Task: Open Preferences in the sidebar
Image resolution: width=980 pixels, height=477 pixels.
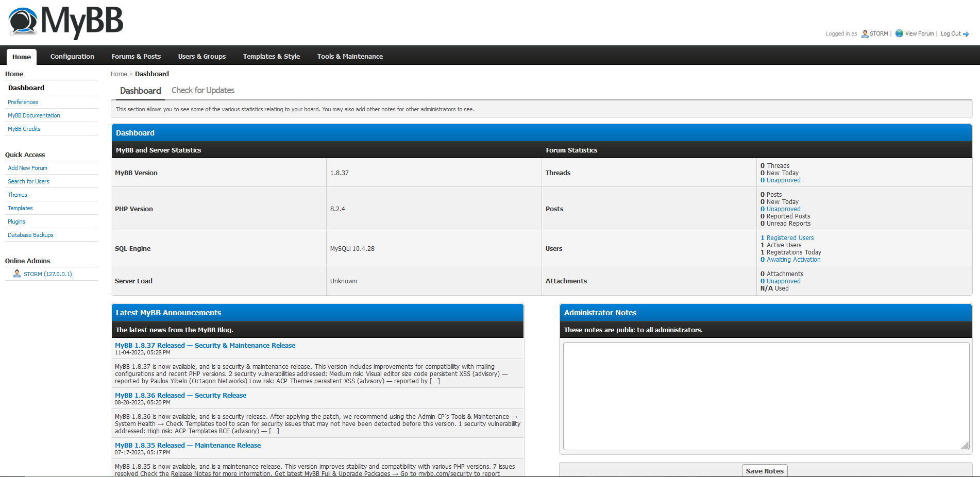Action: 23,102
